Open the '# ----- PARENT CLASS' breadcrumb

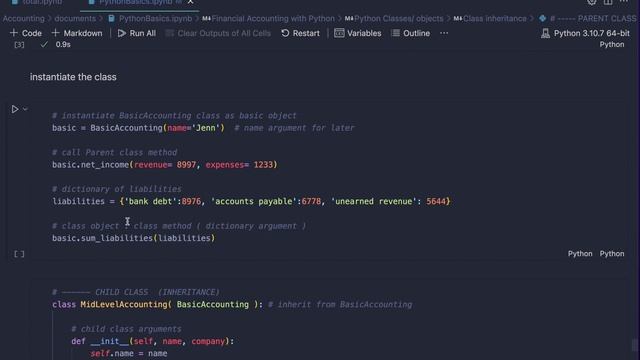[x=593, y=19]
